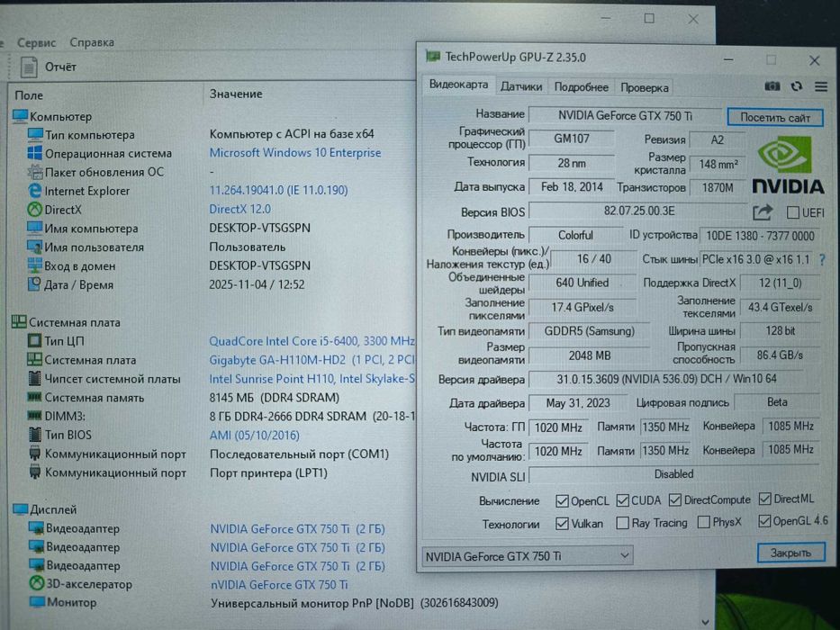Screen dimensions: 840x630
Task: Click the 3D-акселератор icon
Action: pos(36,583)
